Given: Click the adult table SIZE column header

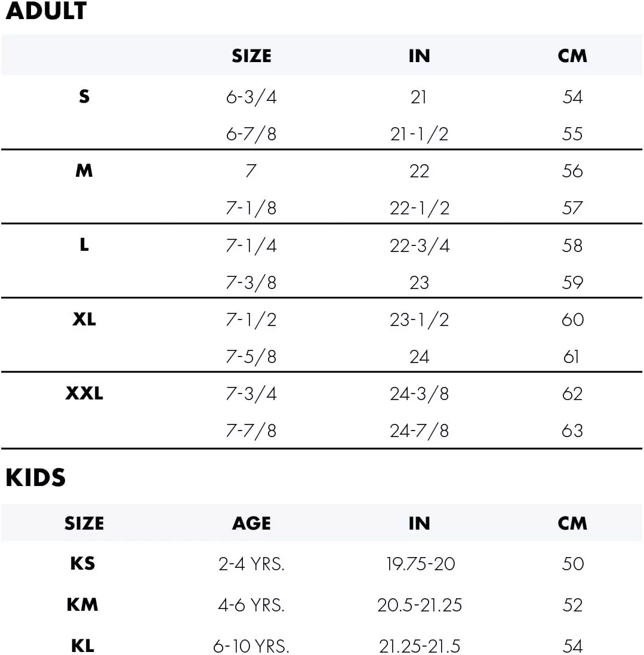Looking at the screenshot, I should pyautogui.click(x=251, y=56).
